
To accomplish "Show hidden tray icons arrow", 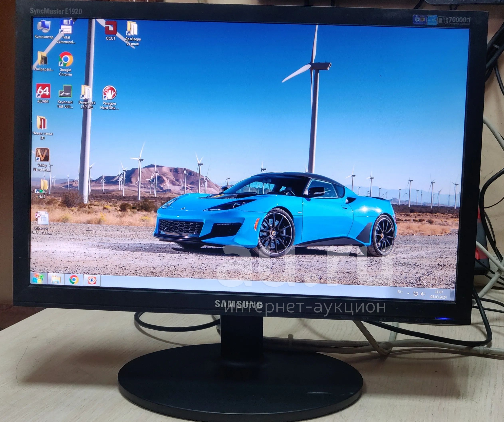I will tap(408, 293).
